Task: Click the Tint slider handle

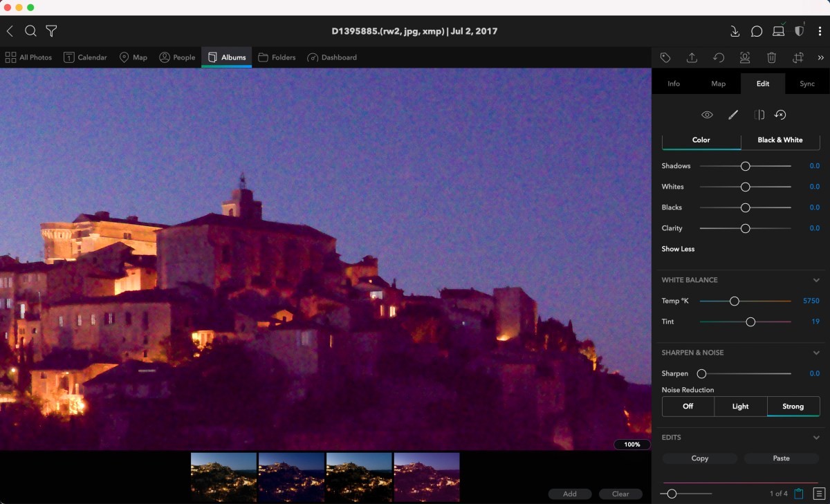Action: tap(750, 321)
